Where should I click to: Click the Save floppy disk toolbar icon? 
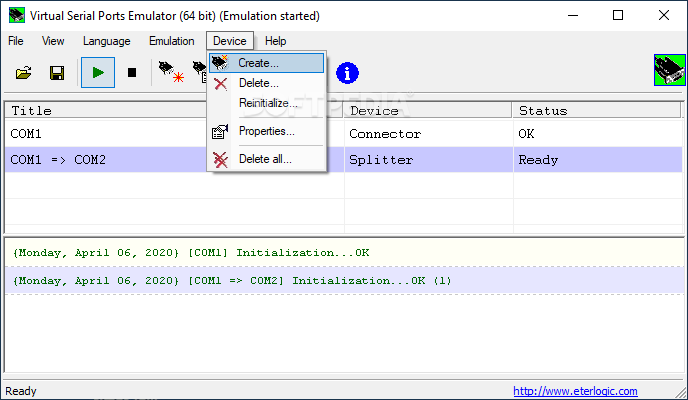tap(57, 72)
